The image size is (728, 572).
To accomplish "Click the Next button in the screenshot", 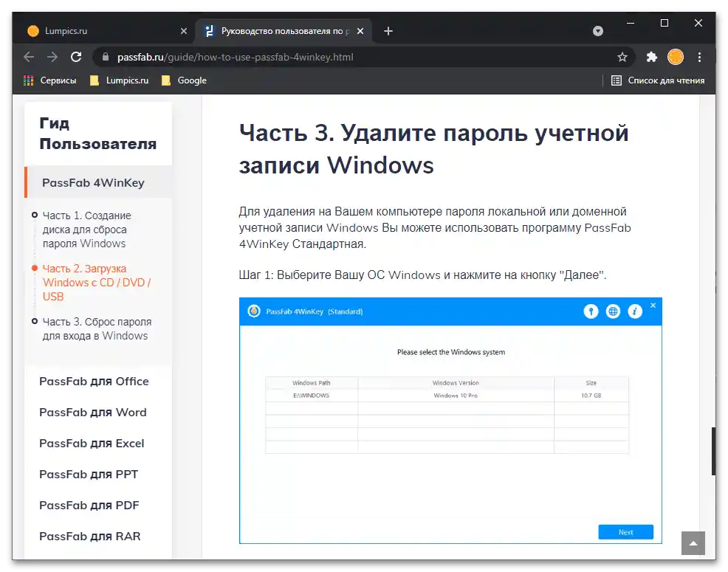I will pyautogui.click(x=625, y=532).
